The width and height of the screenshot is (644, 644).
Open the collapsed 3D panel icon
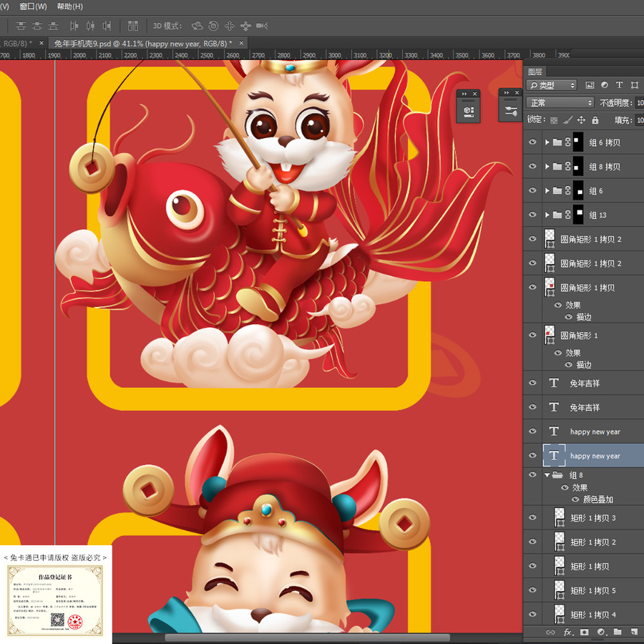click(x=469, y=112)
